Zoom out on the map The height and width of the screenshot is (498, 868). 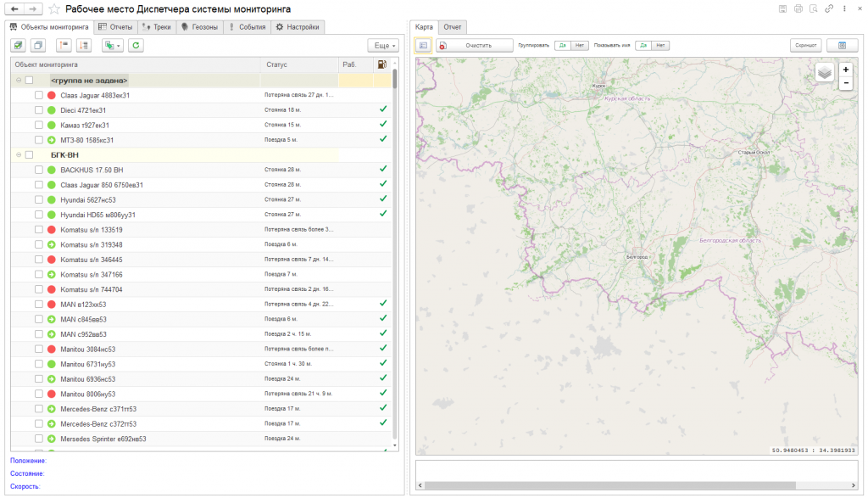click(x=846, y=83)
